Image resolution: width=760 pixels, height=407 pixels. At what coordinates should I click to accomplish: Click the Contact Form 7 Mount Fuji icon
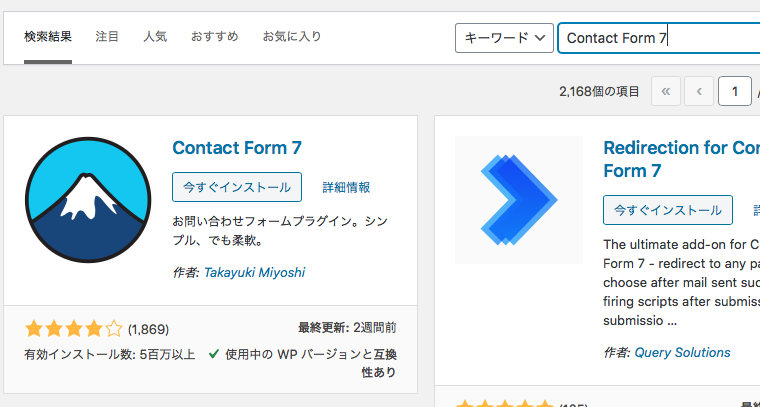tap(88, 200)
